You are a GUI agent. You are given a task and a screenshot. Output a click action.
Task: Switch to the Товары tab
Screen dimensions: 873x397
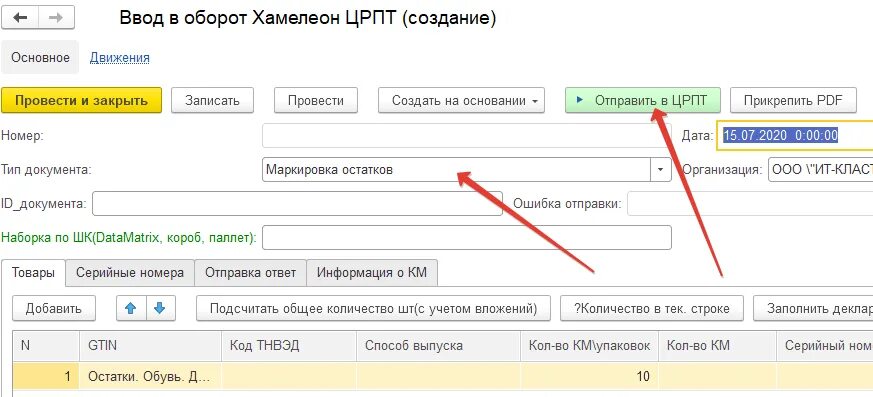(x=33, y=273)
